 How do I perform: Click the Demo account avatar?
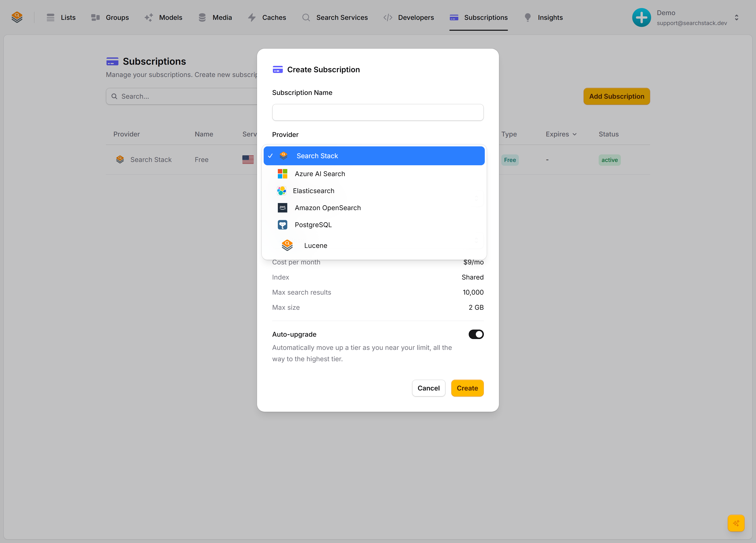point(641,17)
